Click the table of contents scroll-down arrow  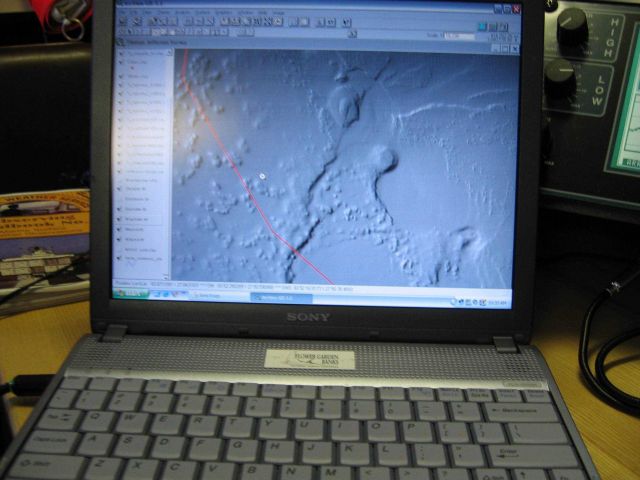click(166, 277)
